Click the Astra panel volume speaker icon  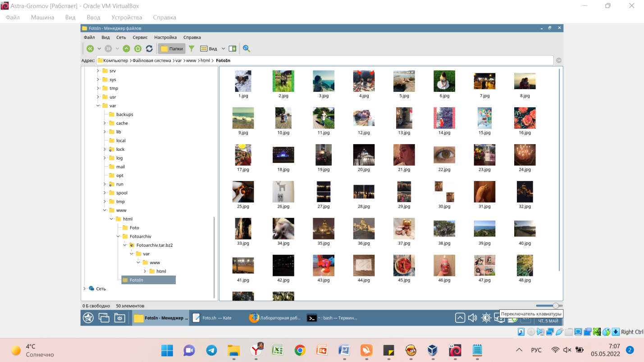point(472,318)
